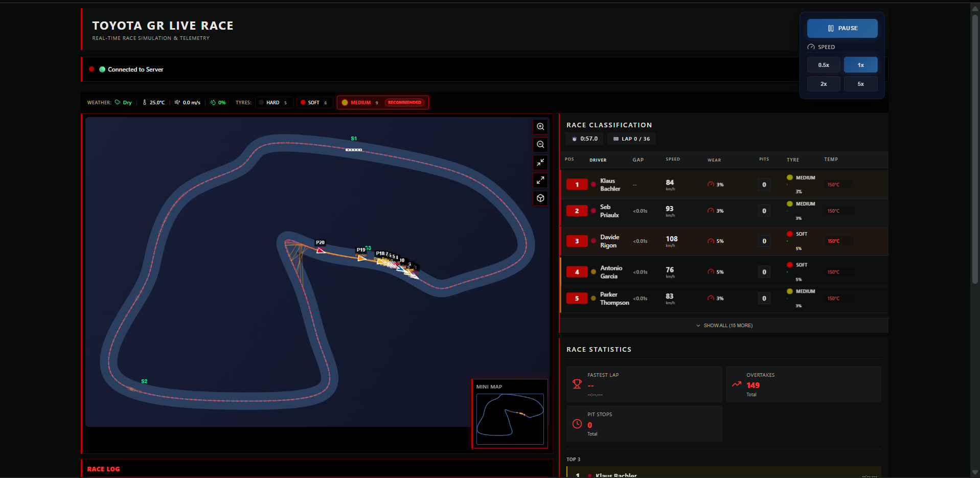980x478 pixels.
Task: Click the P20 car marker on the track
Action: point(320,250)
